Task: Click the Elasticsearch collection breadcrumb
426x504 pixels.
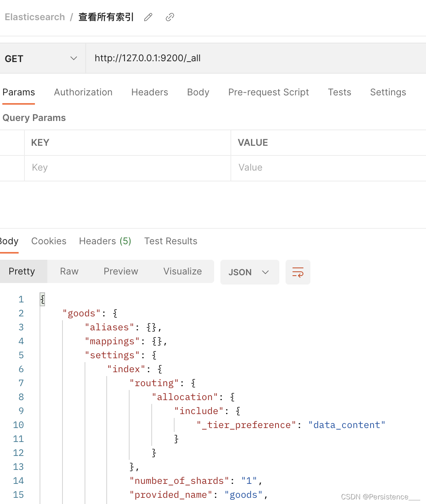Action: (35, 17)
